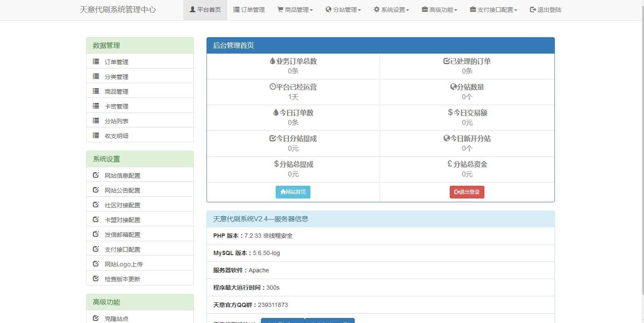Click the edit icon beside 克隆站点
This screenshot has width=644, height=323.
96,318
